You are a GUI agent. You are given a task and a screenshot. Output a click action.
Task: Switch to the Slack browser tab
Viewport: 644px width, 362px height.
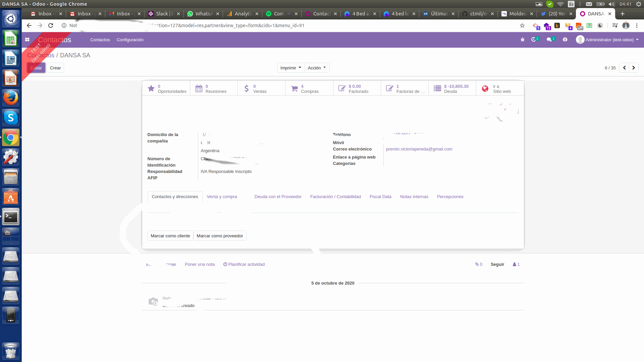tap(164, 14)
